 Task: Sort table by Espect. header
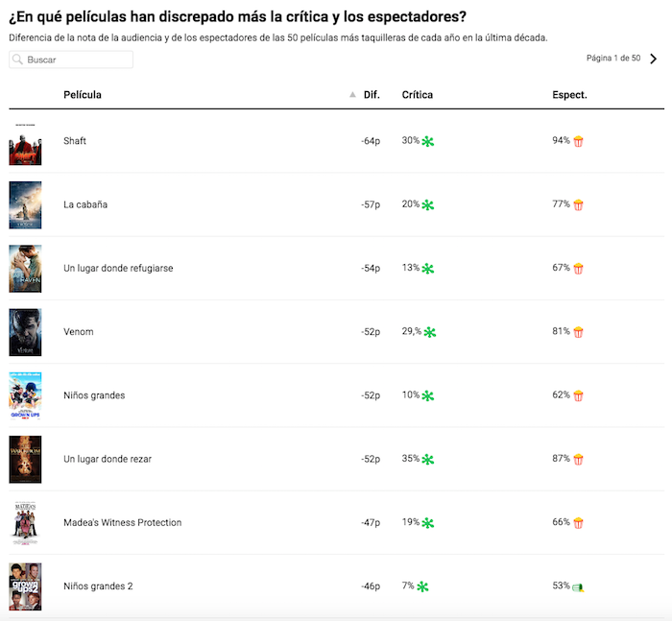click(x=569, y=95)
